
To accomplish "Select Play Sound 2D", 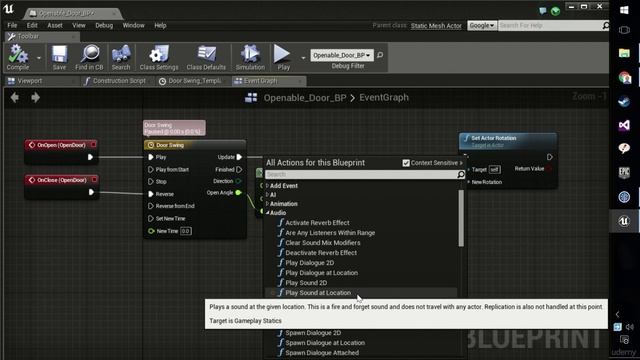I will (x=306, y=282).
